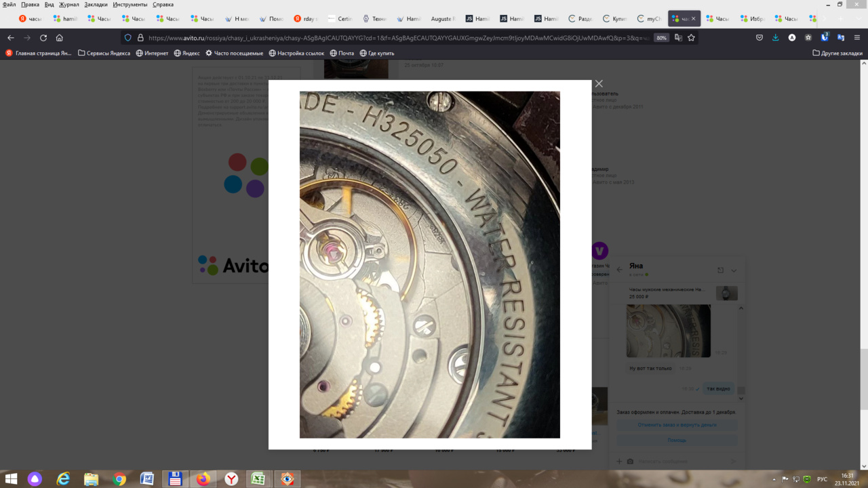Open the Другие закладки bookmarks folder
The width and height of the screenshot is (868, 488).
837,53
